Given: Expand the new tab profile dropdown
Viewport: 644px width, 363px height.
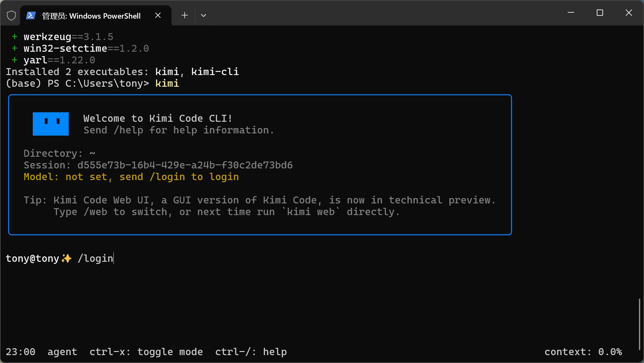Looking at the screenshot, I should tap(204, 15).
